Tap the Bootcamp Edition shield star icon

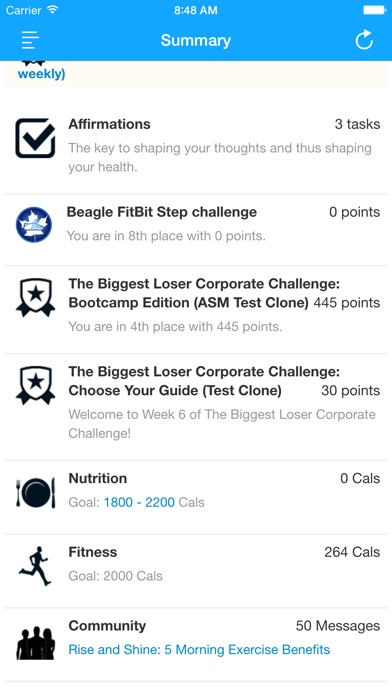[36, 297]
